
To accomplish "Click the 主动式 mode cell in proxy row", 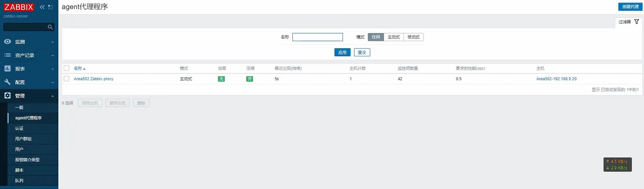I will pos(186,79).
